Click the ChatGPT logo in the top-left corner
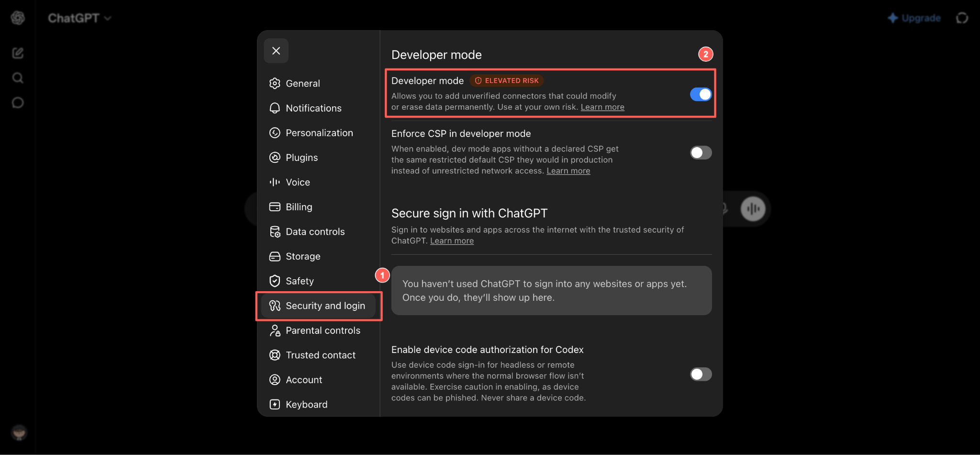This screenshot has width=980, height=455. click(x=18, y=18)
